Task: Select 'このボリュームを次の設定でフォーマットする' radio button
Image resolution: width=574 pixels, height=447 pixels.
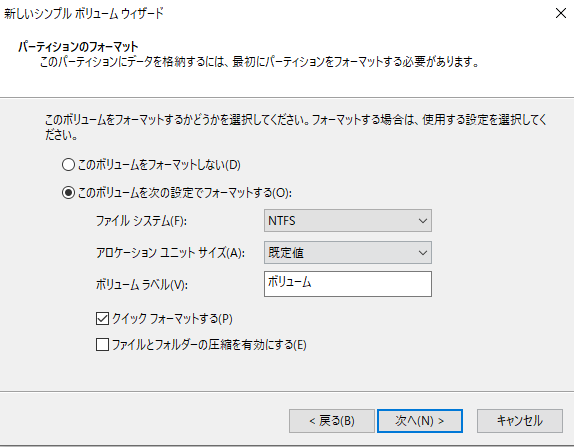Action: (68, 193)
